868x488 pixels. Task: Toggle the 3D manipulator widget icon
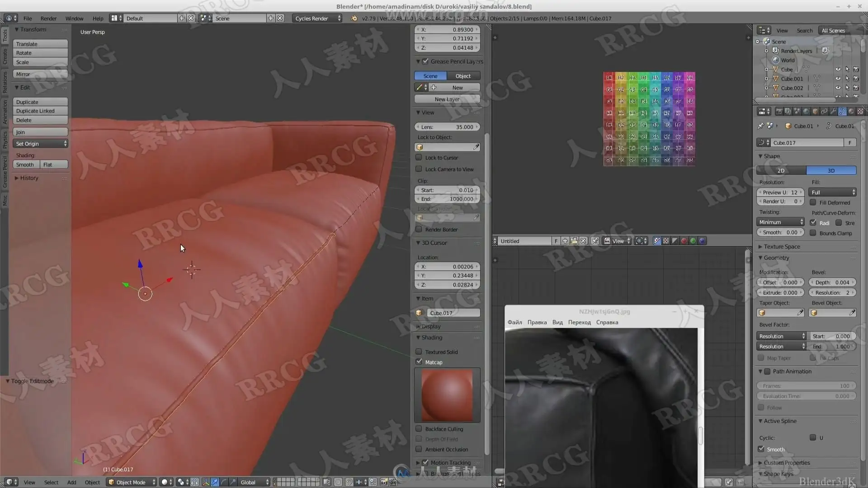point(206,482)
